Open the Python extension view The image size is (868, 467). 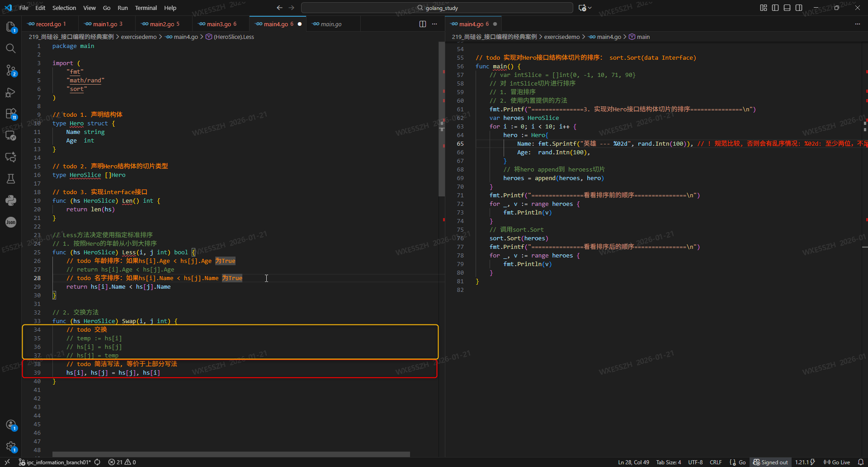pos(11,200)
